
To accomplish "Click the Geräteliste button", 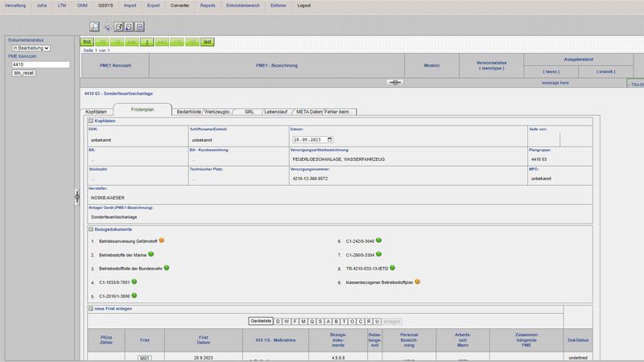I will (261, 321).
